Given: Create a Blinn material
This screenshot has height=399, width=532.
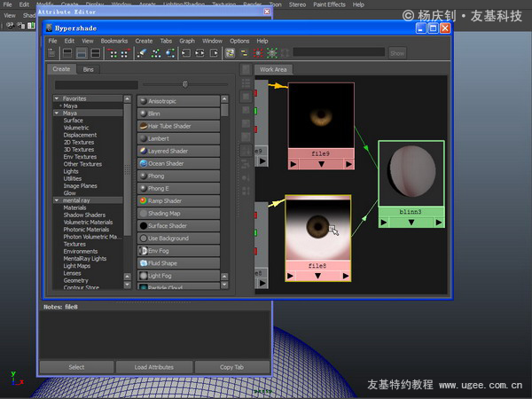Looking at the screenshot, I should (x=179, y=113).
